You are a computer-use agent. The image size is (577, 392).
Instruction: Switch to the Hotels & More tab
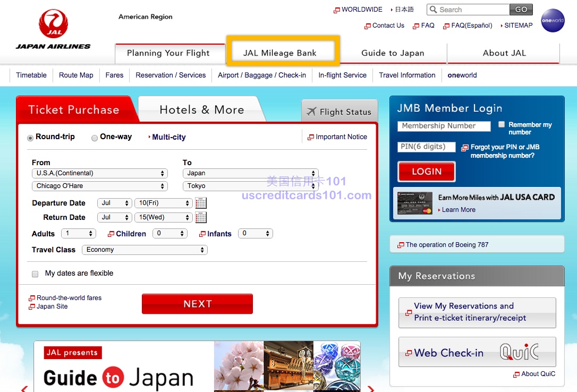[201, 110]
